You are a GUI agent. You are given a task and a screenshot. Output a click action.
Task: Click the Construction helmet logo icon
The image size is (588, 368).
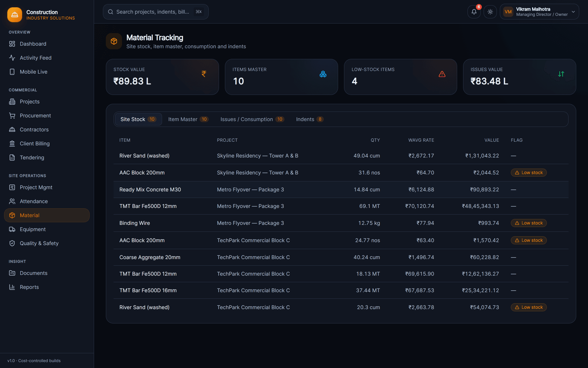click(x=15, y=15)
